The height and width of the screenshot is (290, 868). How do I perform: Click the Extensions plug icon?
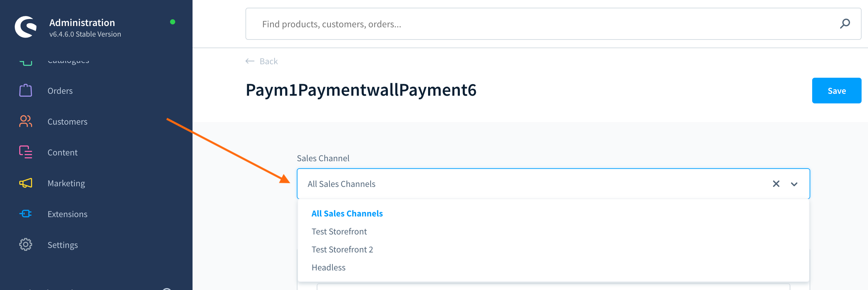(x=26, y=214)
